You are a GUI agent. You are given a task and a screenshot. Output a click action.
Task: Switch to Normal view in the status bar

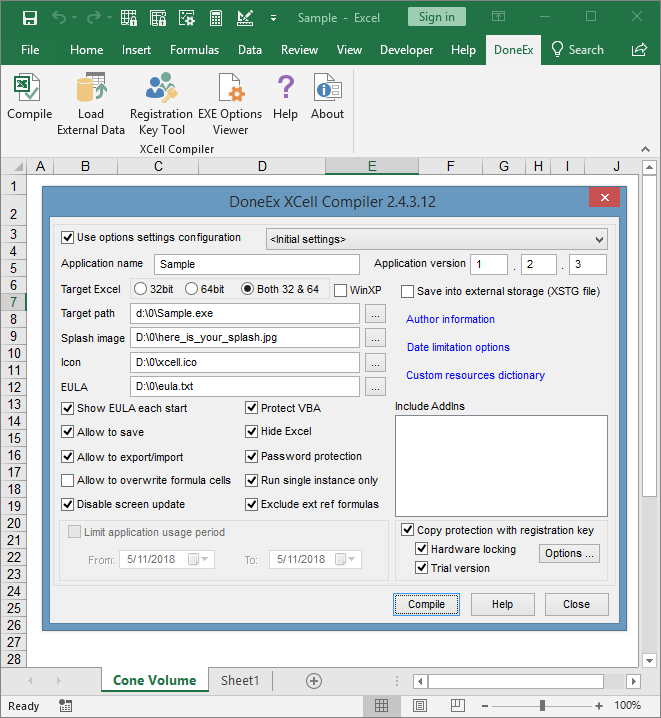click(381, 706)
